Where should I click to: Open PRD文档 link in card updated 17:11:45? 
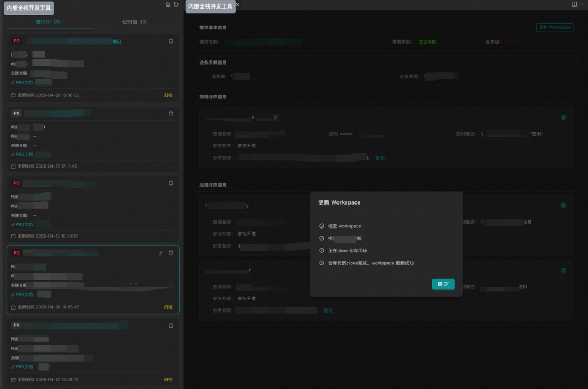(22, 155)
